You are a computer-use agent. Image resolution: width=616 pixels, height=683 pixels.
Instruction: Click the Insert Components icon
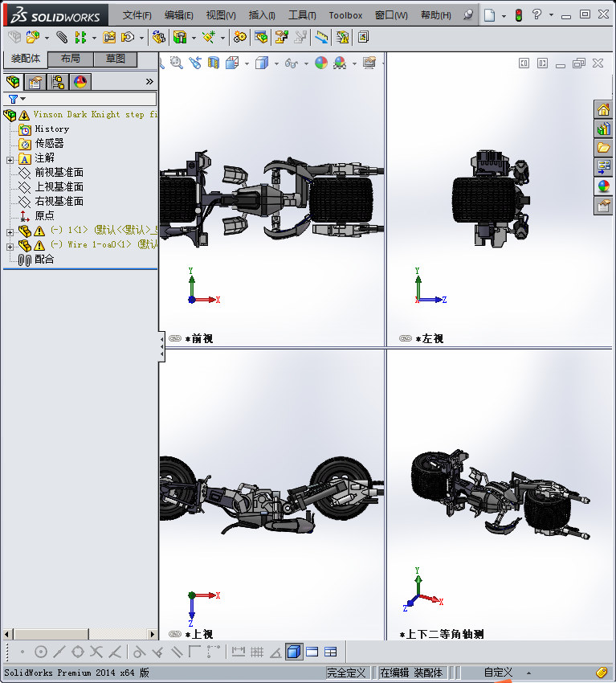point(33,38)
